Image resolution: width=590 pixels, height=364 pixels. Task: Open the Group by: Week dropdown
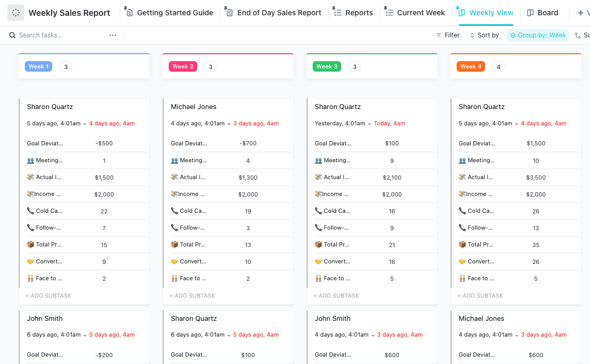(x=538, y=35)
